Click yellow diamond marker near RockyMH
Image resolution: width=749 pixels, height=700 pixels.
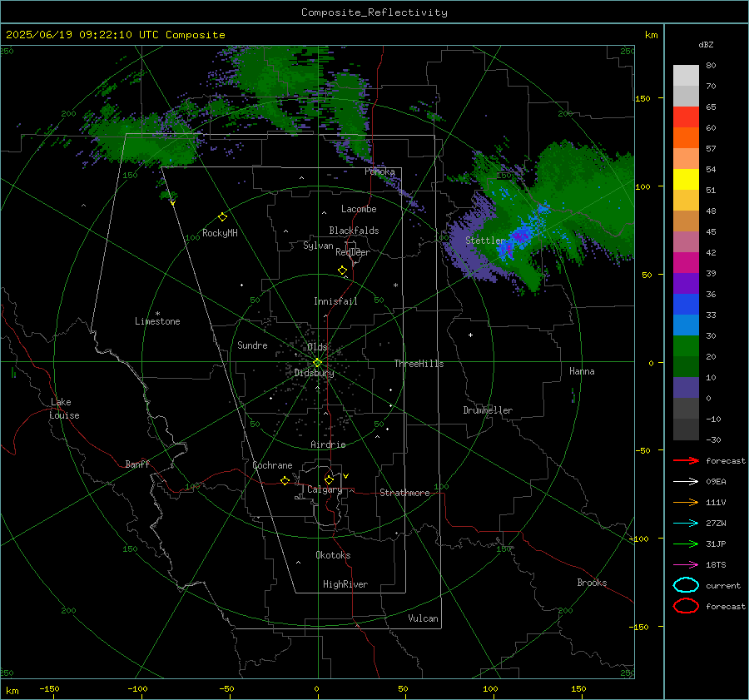[x=222, y=217]
